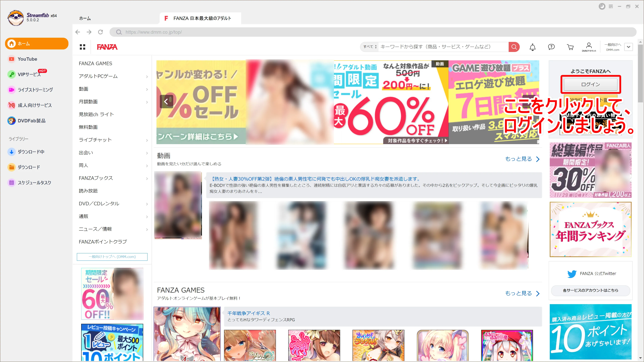Click 各サービスのアカウントはこちら button
Image resolution: width=644 pixels, height=362 pixels.
click(591, 291)
